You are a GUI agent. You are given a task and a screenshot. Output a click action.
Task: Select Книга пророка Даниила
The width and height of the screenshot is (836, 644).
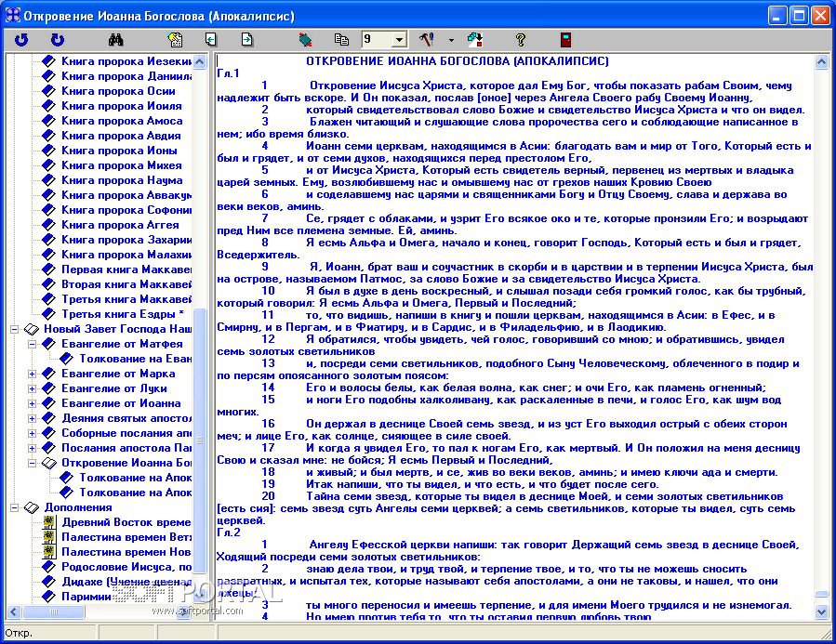(x=126, y=76)
